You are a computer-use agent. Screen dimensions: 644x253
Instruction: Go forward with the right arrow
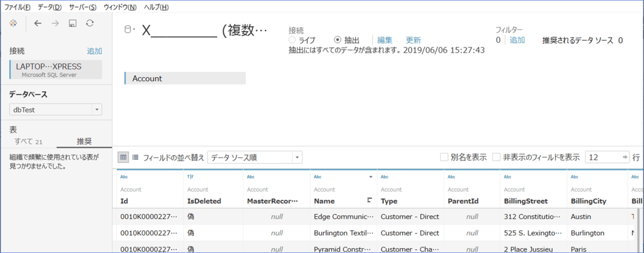click(55, 23)
